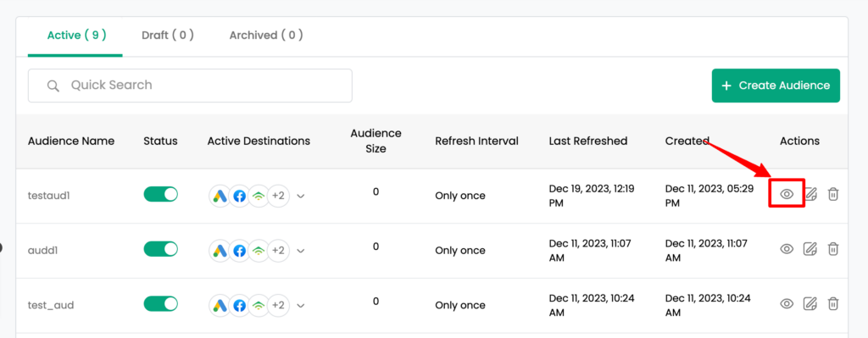Click green wifi destination icon in audd1 row
The width and height of the screenshot is (868, 338).
point(259,251)
